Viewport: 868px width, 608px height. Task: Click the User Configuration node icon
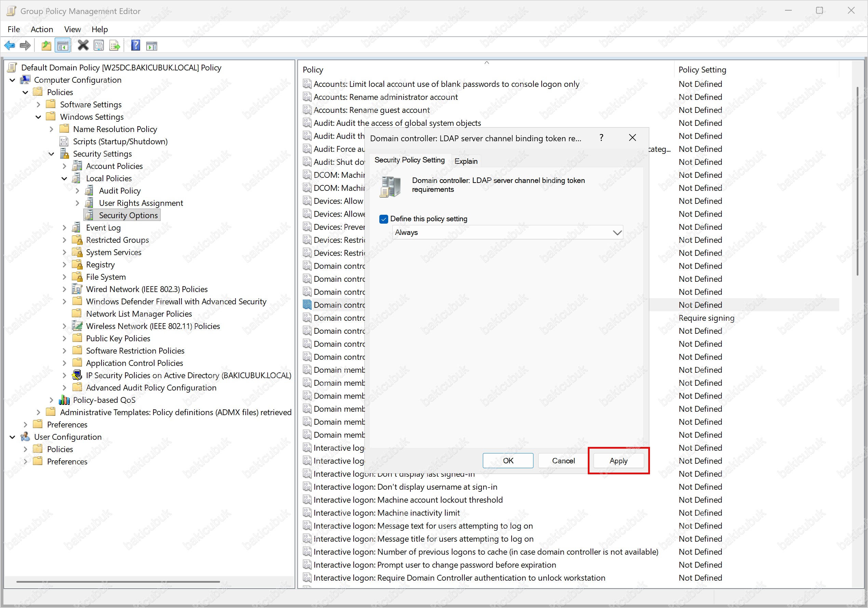pos(25,437)
